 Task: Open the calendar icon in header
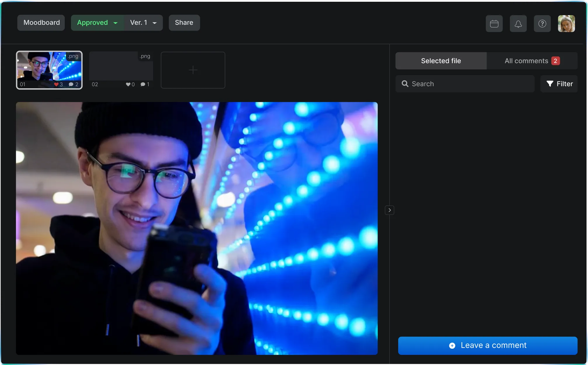coord(494,24)
